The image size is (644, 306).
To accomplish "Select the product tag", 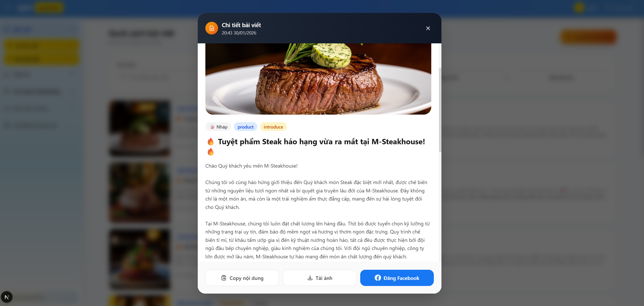I will [x=245, y=127].
